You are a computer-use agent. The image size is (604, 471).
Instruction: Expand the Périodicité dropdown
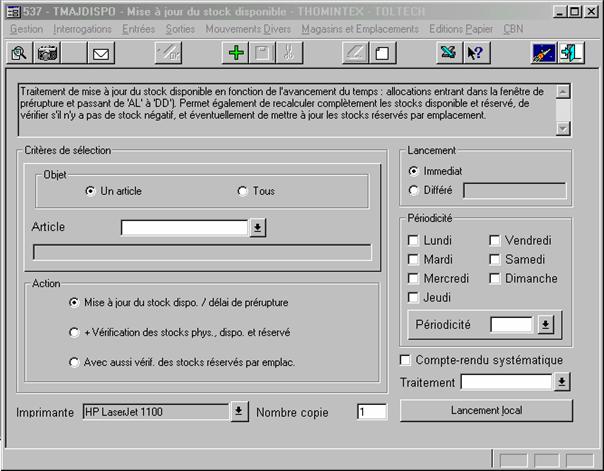pyautogui.click(x=544, y=325)
